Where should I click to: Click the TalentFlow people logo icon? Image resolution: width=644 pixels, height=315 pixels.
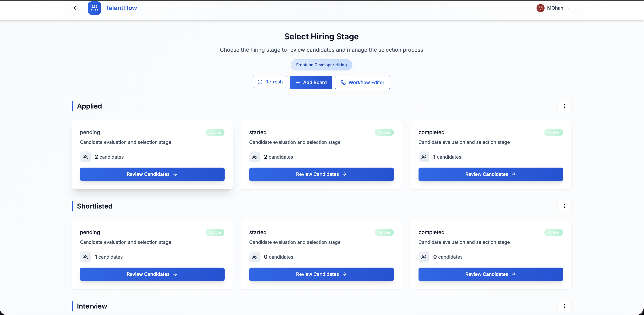coord(94,8)
